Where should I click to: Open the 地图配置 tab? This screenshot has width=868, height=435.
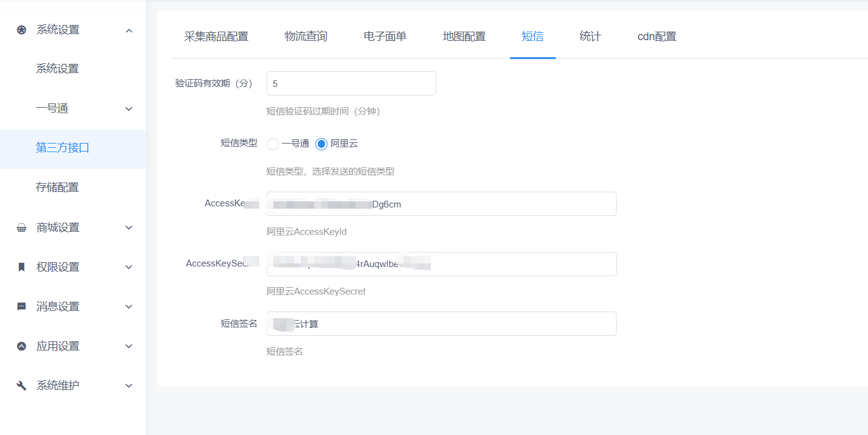click(x=464, y=37)
